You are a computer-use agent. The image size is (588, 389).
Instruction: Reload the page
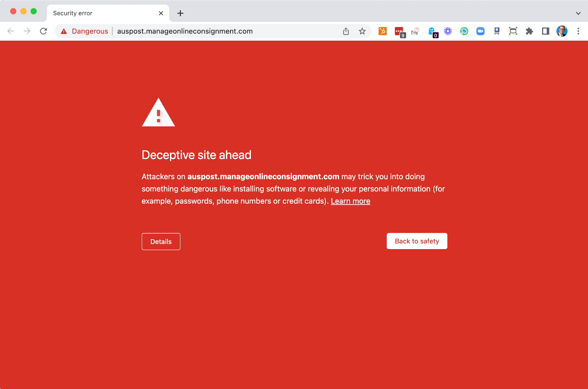43,31
